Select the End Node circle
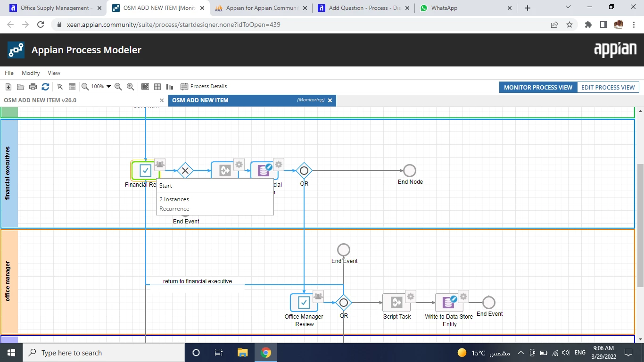This screenshot has width=644, height=362. (410, 171)
